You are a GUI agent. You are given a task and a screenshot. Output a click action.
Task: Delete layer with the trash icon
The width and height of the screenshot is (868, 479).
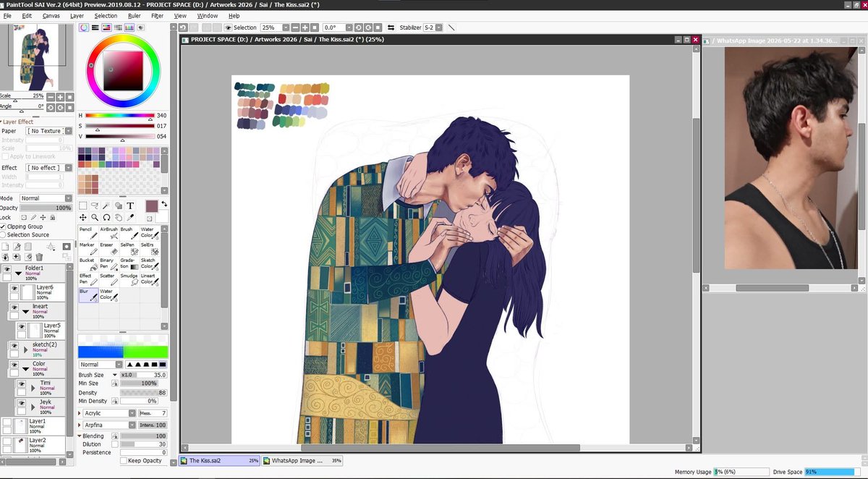click(x=40, y=257)
